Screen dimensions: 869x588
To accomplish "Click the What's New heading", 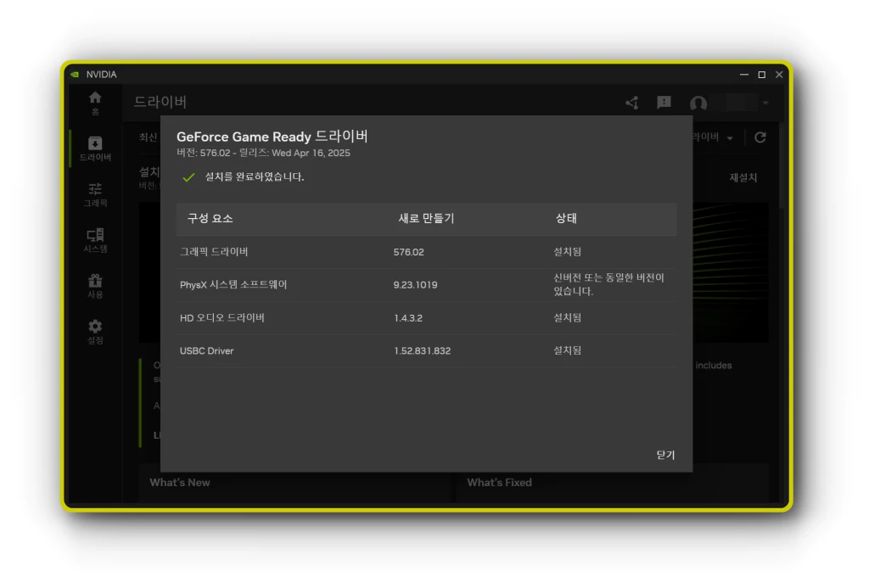I will coord(180,483).
